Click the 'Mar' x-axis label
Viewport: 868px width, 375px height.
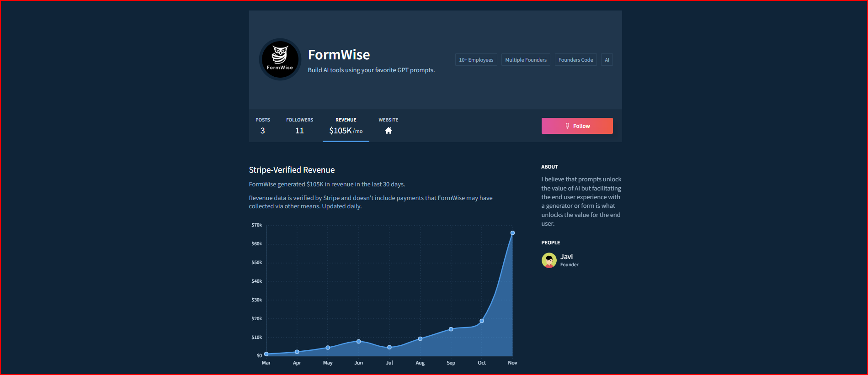(x=266, y=363)
